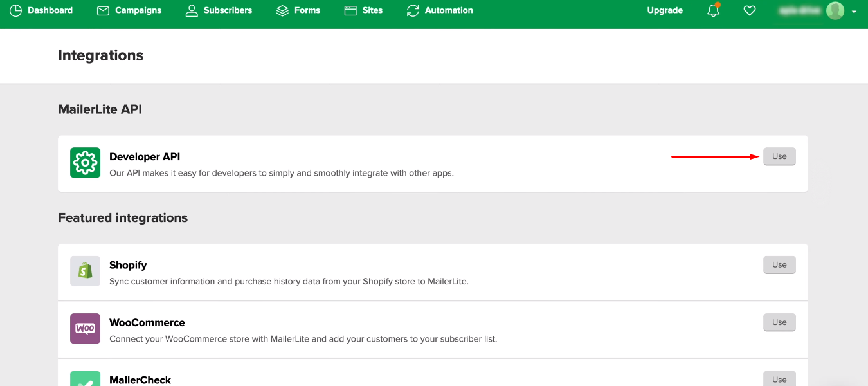Click the heart icon in header
868x386 pixels.
click(750, 10)
